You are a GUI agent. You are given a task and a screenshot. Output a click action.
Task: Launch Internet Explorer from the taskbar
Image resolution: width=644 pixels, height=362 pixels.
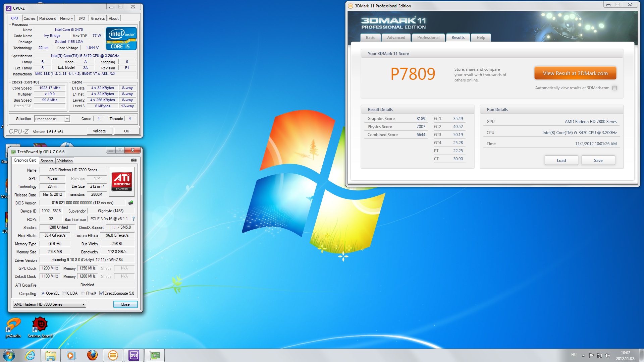pyautogui.click(x=30, y=355)
